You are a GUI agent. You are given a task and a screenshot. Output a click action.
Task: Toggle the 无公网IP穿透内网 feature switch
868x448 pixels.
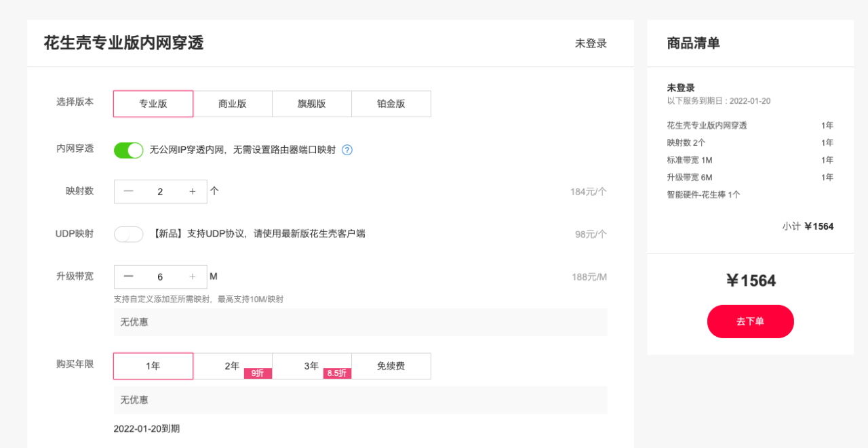click(128, 149)
